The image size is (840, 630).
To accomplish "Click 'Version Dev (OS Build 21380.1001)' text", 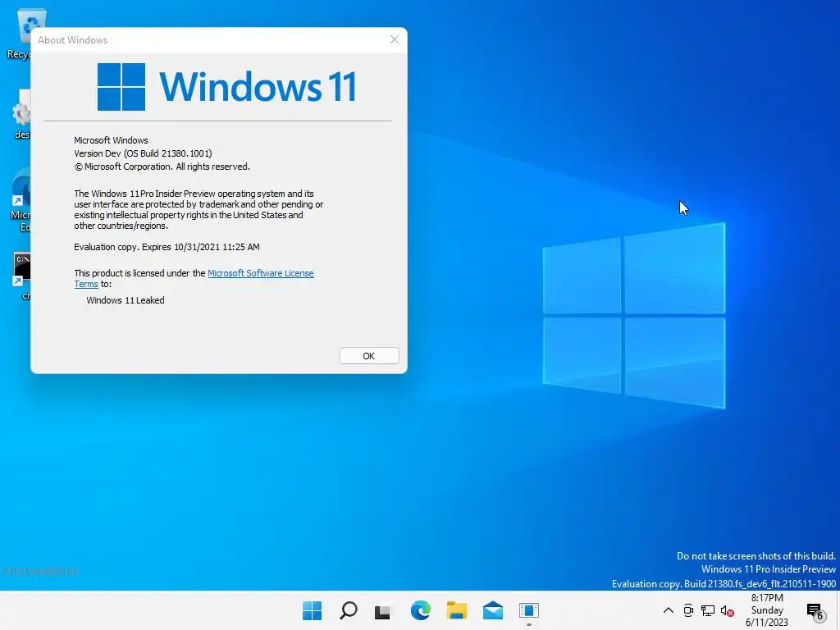I will pos(143,153).
